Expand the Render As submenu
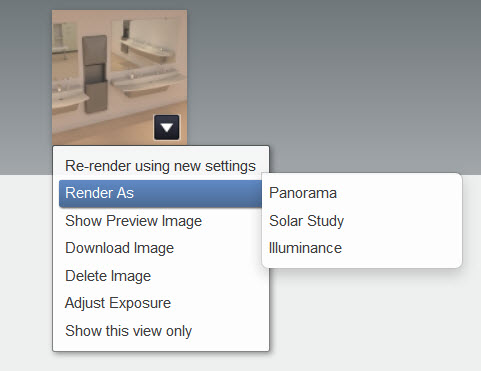Screen dimensions: 481x371 pos(160,193)
